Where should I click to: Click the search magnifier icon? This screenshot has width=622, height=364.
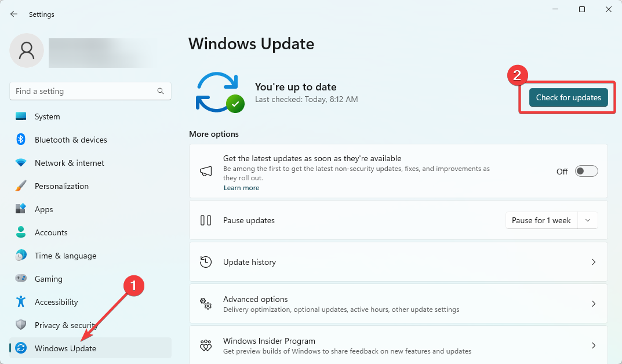160,91
